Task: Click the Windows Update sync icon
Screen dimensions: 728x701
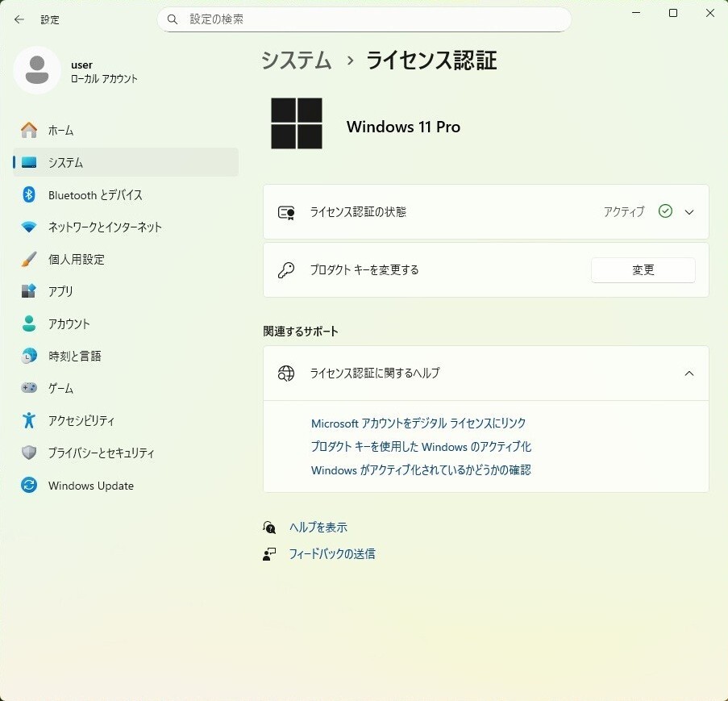Action: (29, 486)
